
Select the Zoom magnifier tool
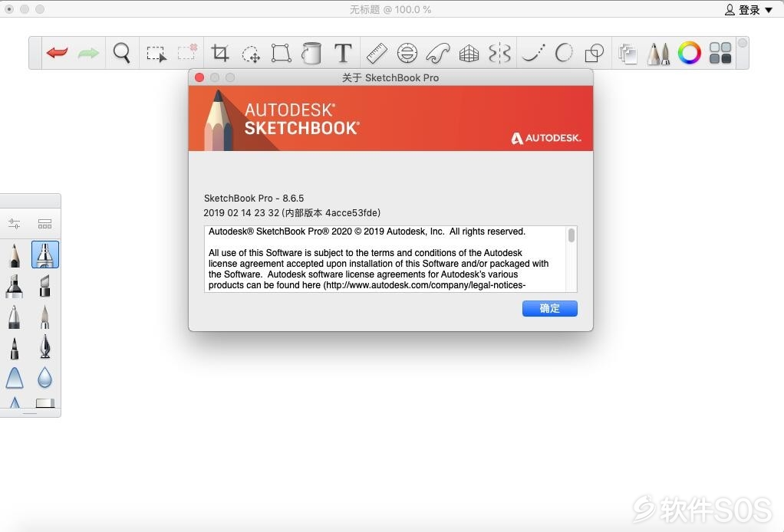(x=121, y=53)
